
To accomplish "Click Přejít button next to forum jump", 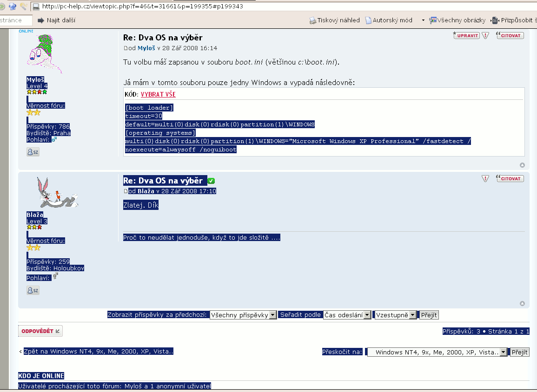I will [x=519, y=352].
